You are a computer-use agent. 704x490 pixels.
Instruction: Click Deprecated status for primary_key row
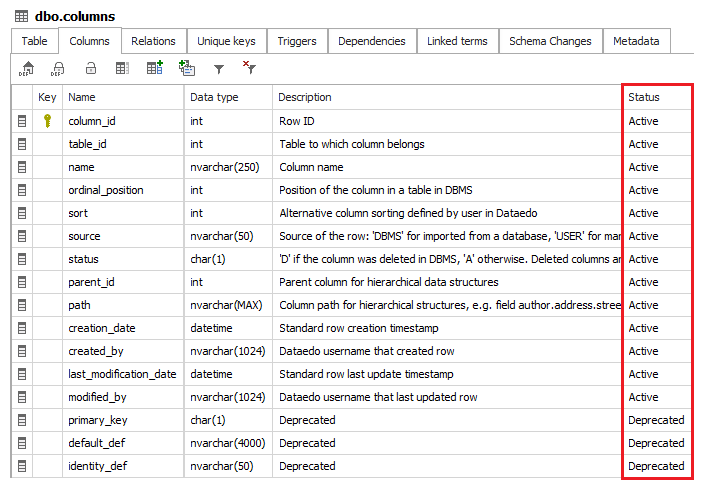pos(656,420)
